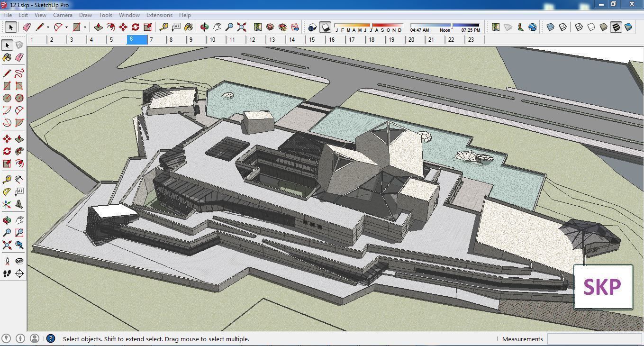Choose the Offset tool in top toolbar
The height and width of the screenshot is (346, 644).
[x=111, y=27]
